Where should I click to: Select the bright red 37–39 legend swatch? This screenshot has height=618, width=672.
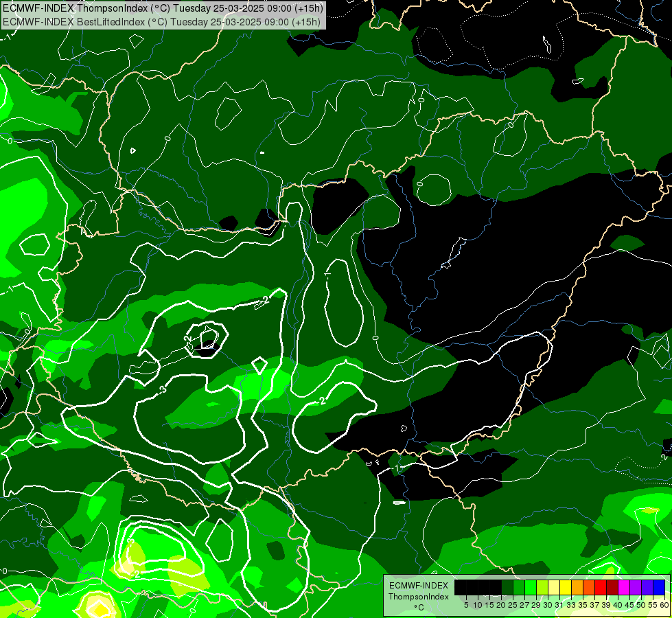coord(601,587)
